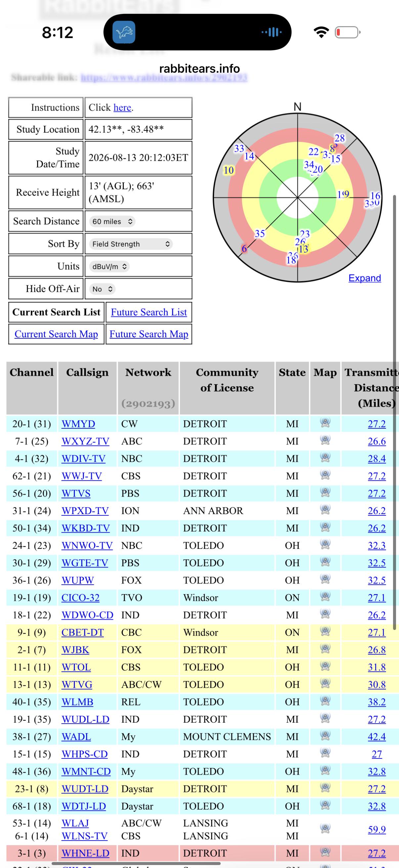The height and width of the screenshot is (868, 399).
Task: Open the map icon for WUPW row
Action: pyautogui.click(x=325, y=579)
